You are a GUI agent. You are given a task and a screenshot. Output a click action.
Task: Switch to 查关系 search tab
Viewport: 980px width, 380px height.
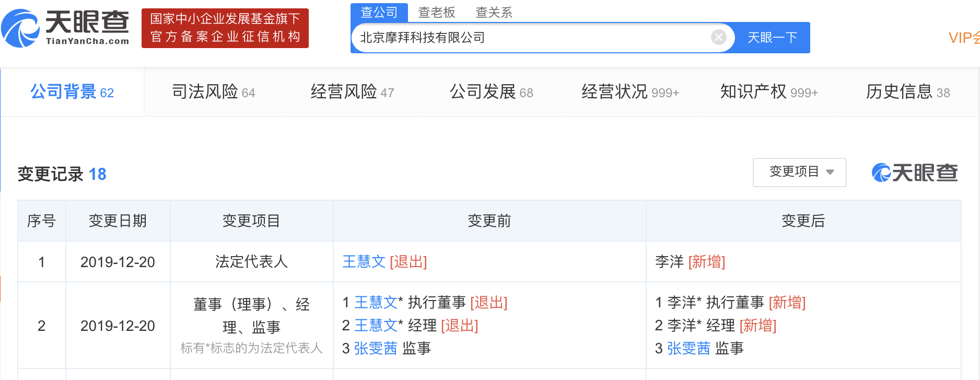pyautogui.click(x=494, y=12)
